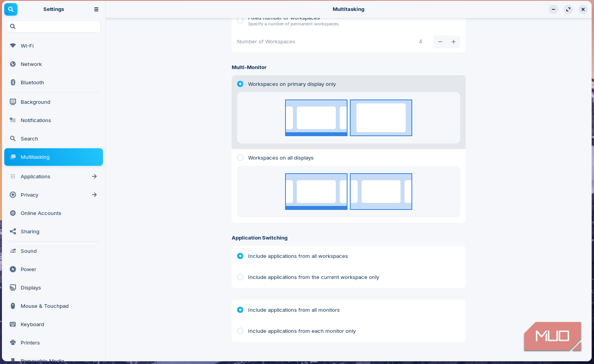The height and width of the screenshot is (364, 594).
Task: Expand the Applications submenu arrow
Action: [x=94, y=176]
